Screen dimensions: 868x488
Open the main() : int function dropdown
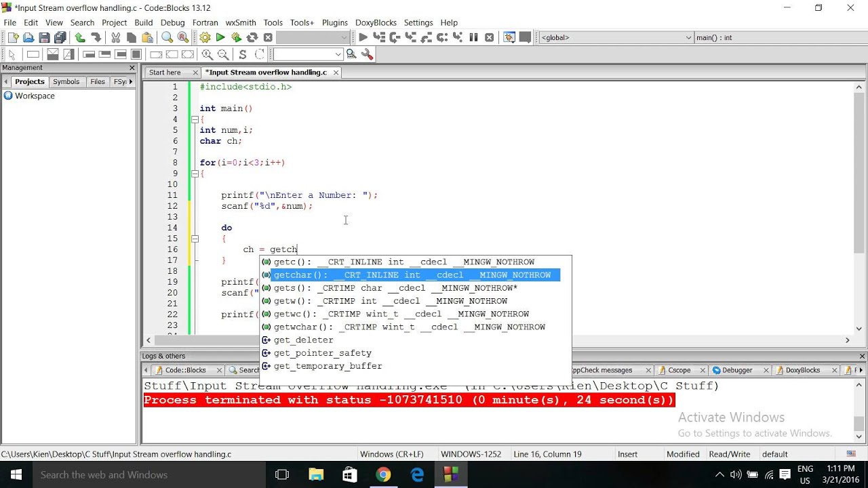tap(780, 38)
